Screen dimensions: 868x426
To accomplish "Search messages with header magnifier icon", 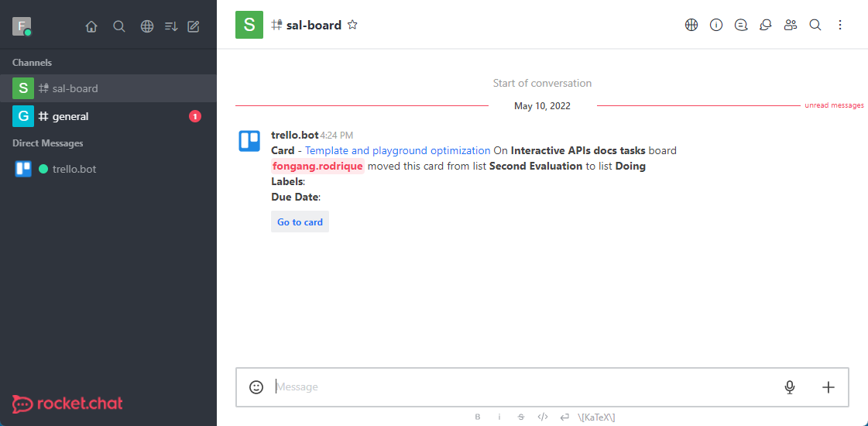I will click(x=815, y=25).
